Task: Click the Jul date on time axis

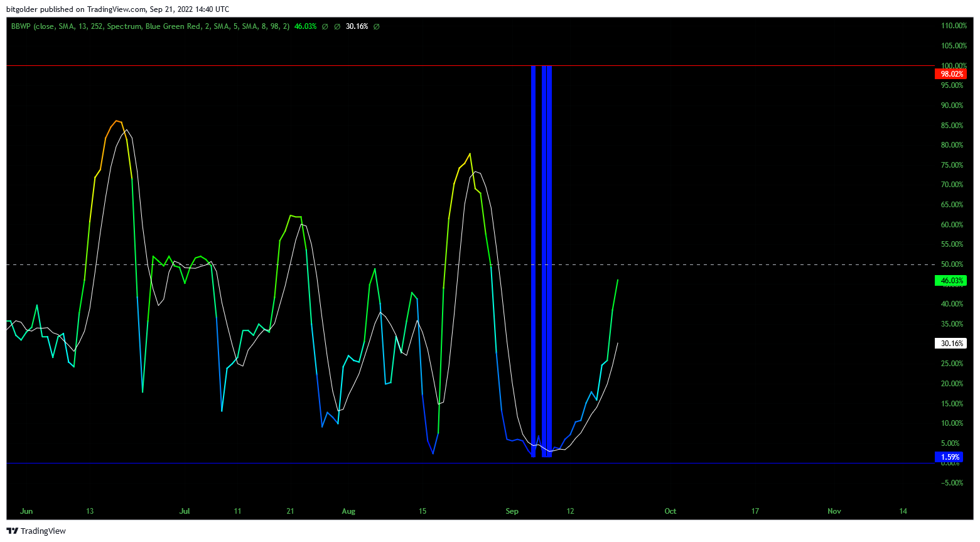Action: 185,511
